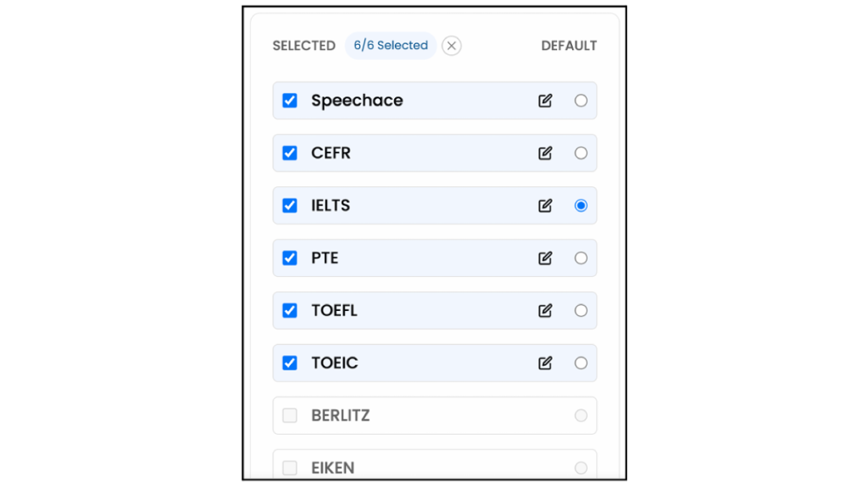Select CEFR as default radio option

click(x=581, y=153)
